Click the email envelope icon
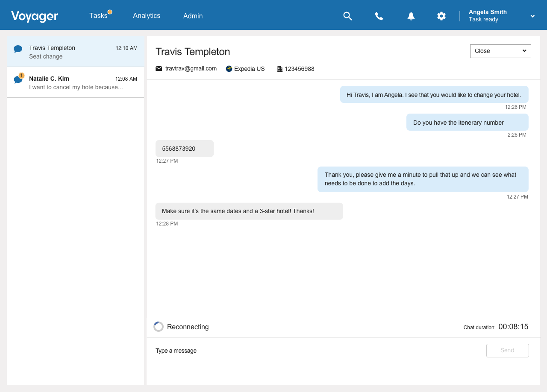This screenshot has width=547, height=392. coord(159,69)
